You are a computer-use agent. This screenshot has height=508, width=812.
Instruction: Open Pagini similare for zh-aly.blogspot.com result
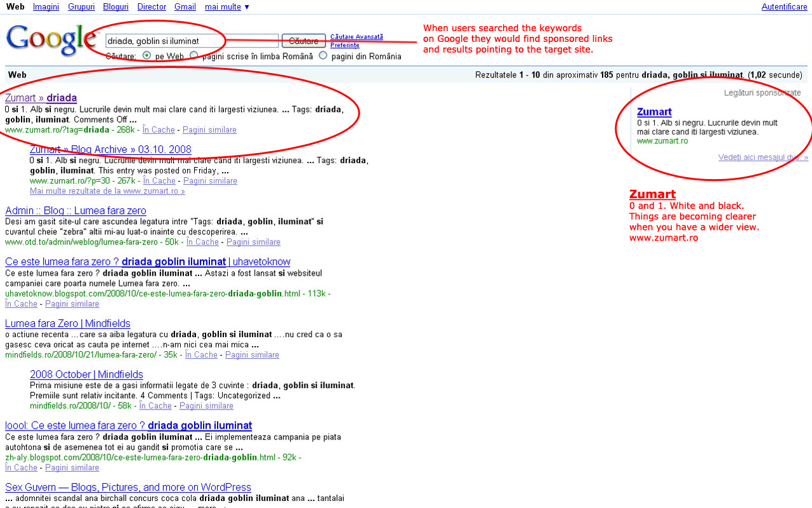point(72,467)
